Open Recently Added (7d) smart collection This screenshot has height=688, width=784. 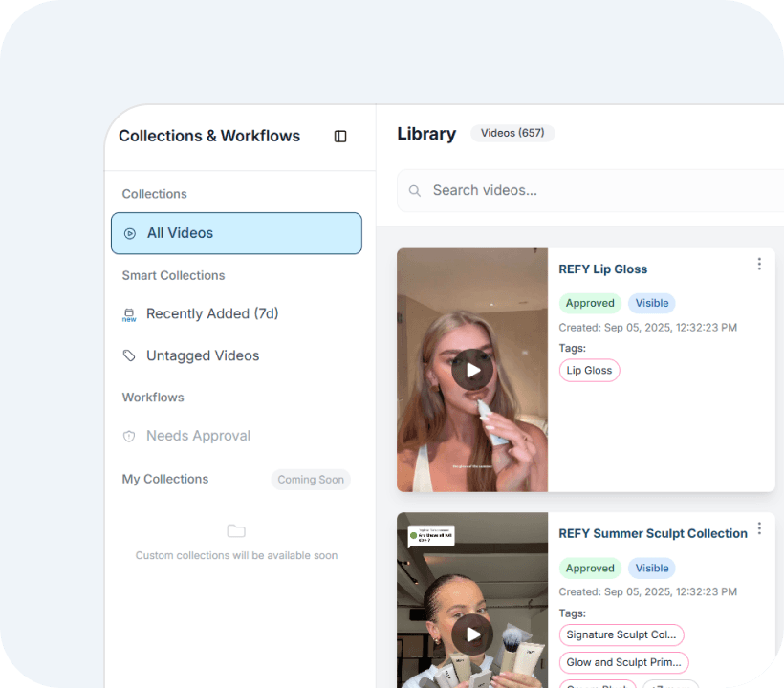(x=212, y=313)
